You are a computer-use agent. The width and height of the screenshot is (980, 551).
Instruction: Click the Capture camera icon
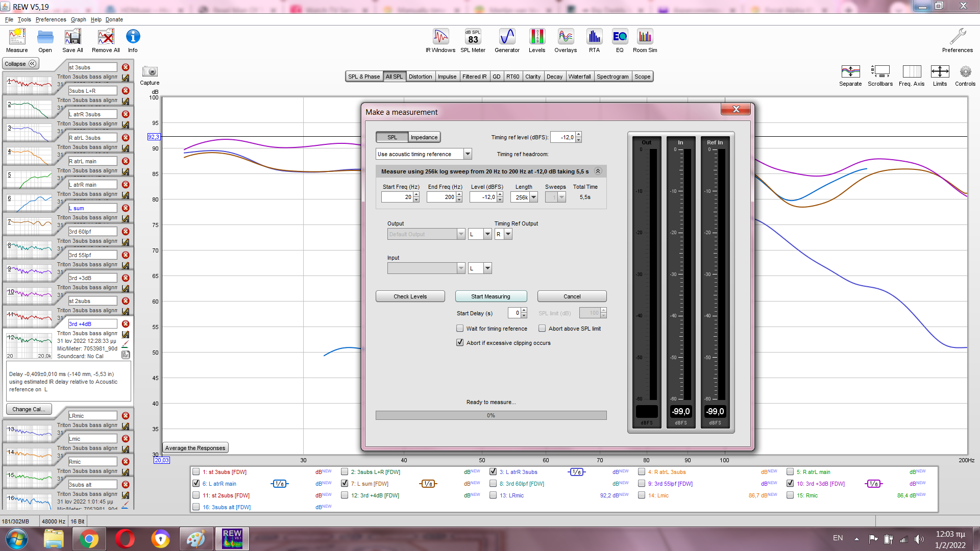pos(150,72)
